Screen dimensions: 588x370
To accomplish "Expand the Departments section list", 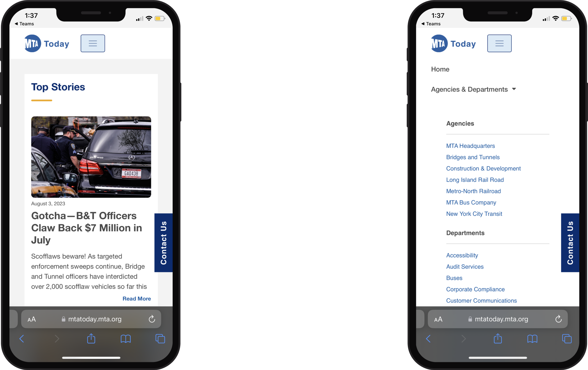I will pyautogui.click(x=465, y=233).
